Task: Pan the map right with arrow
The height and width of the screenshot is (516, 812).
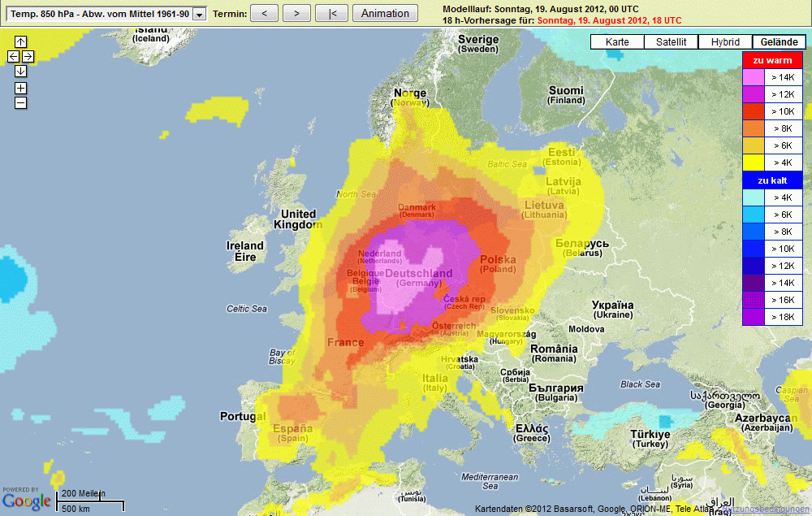Action: click(28, 56)
